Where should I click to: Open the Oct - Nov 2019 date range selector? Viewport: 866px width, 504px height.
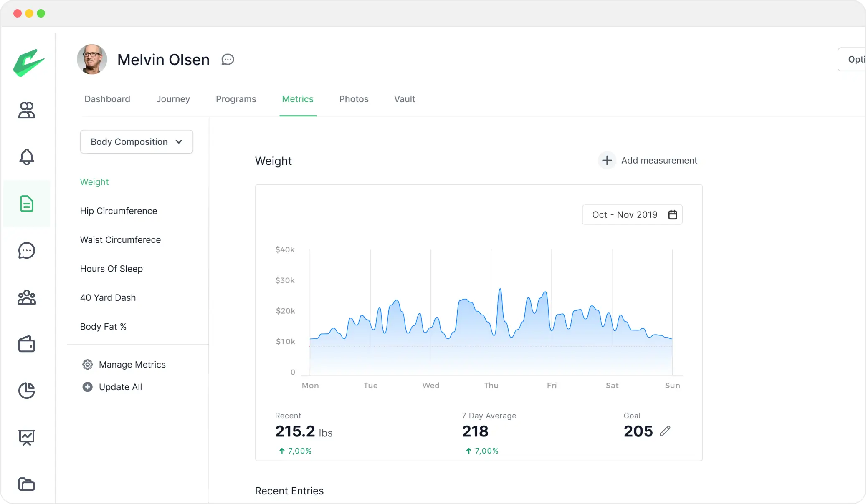pyautogui.click(x=625, y=214)
